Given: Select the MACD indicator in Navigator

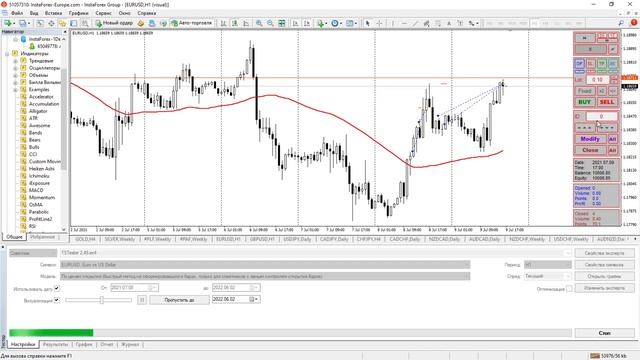Looking at the screenshot, I should 36,190.
